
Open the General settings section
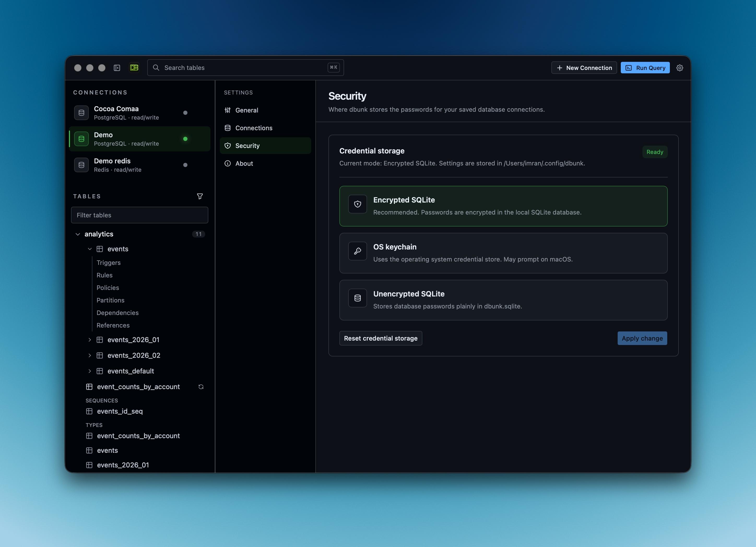coord(265,110)
